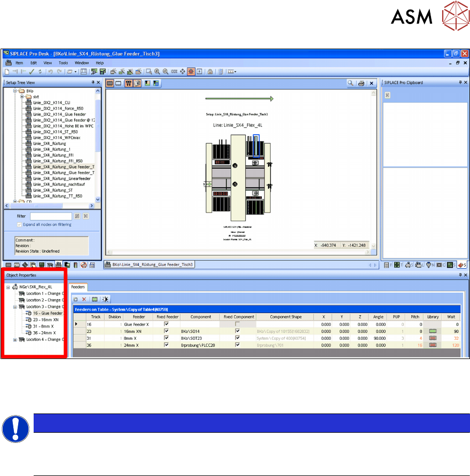Select the BKo\Linie_SX4_Rüstung_Glue Feeder_Tisch3 document tab
The image size is (470, 476).
(150, 264)
